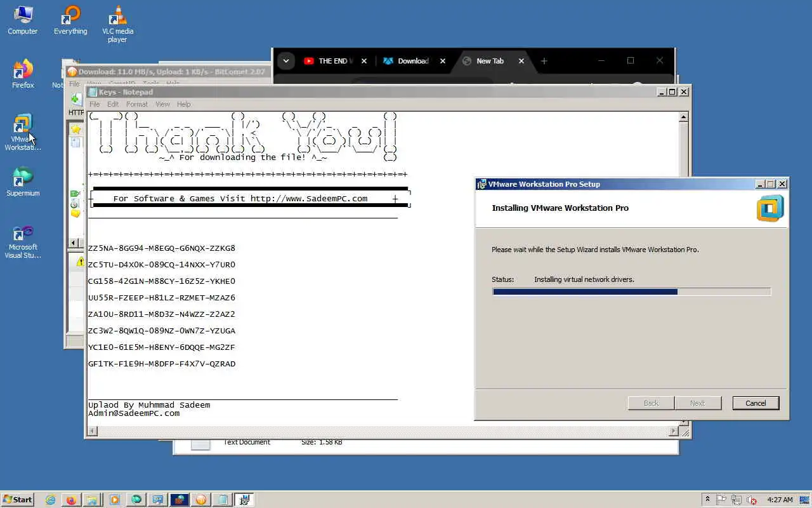Screen dimensions: 812x508
Task: Click the key line starting YC1E0-61E5M
Action: coord(162,347)
